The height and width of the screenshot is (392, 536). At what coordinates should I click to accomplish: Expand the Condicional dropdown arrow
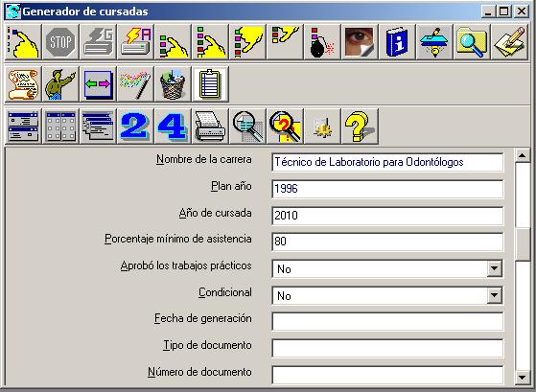click(495, 295)
